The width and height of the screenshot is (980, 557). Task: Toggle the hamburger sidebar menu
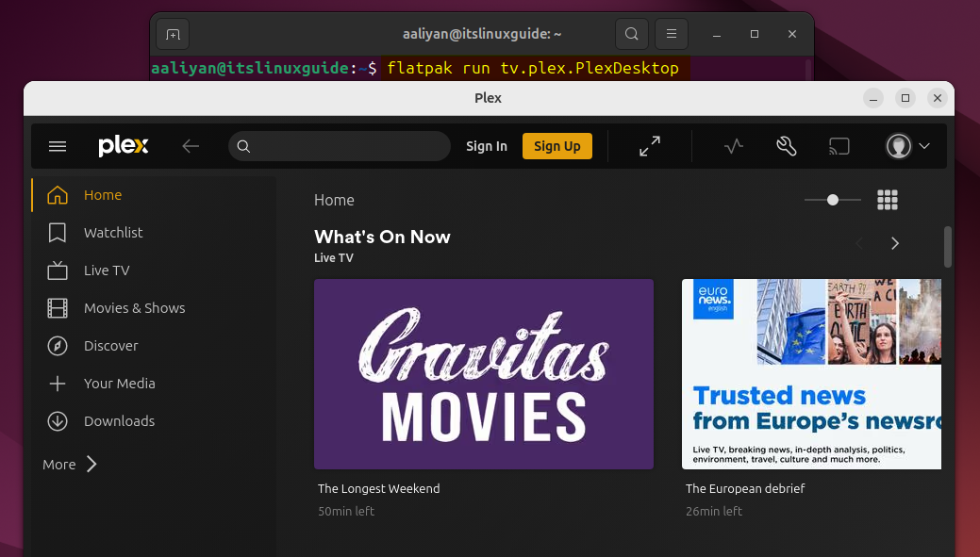point(58,146)
